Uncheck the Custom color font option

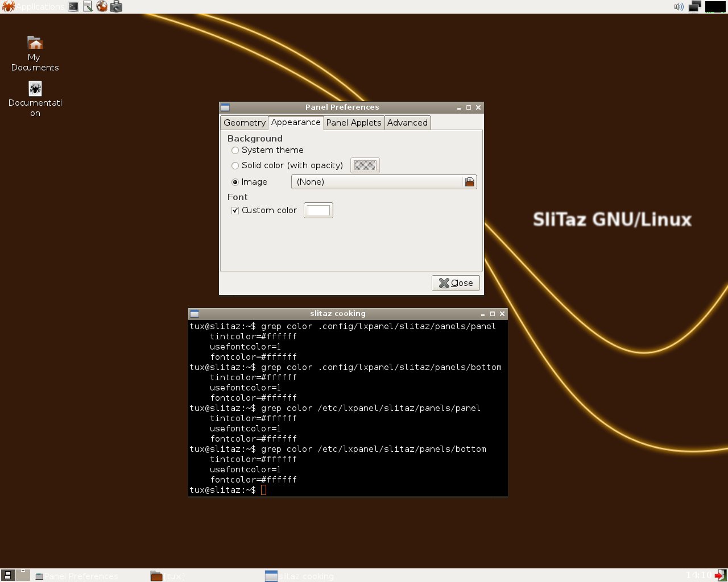click(x=235, y=210)
